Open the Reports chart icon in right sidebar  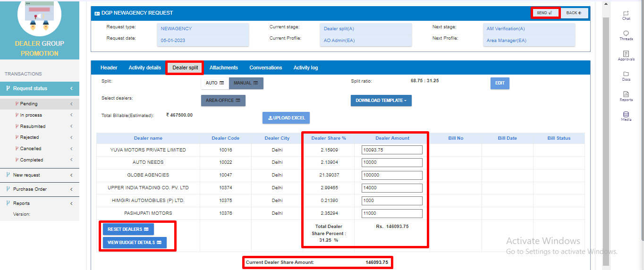pos(626,96)
